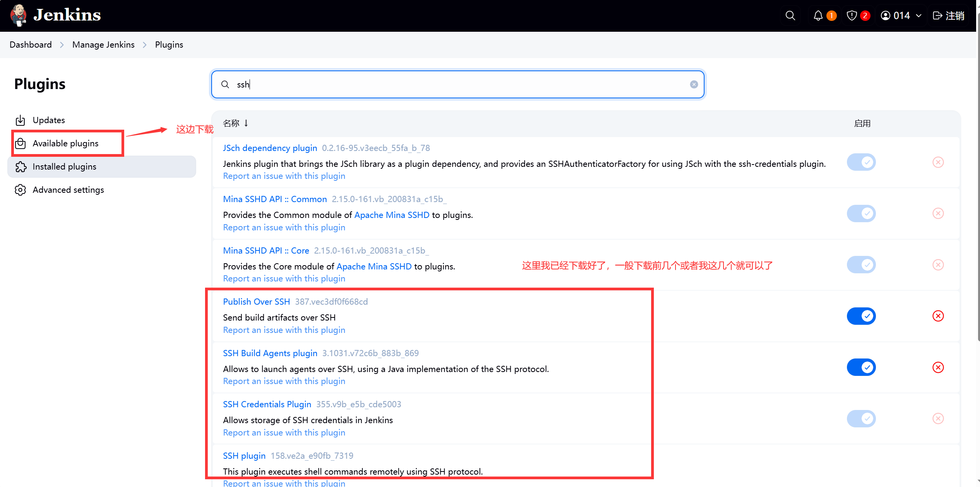Disable Publish Over SSH plugin

coord(861,316)
